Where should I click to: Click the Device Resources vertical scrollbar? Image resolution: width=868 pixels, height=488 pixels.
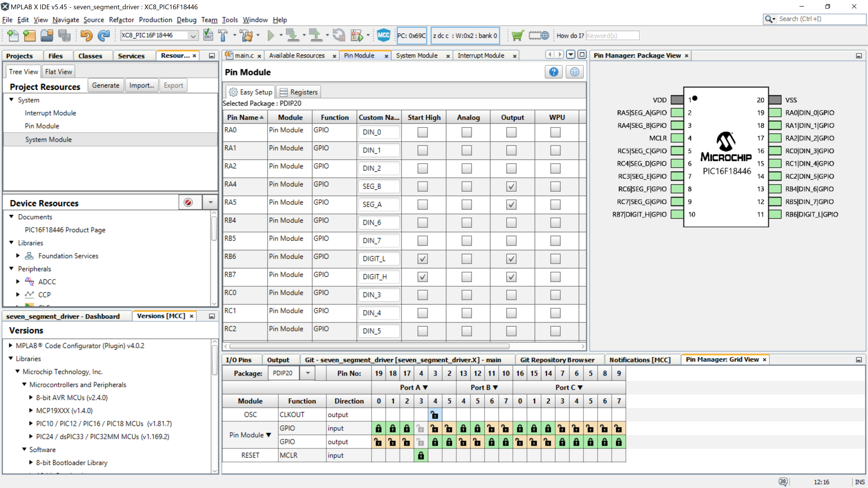click(x=214, y=229)
